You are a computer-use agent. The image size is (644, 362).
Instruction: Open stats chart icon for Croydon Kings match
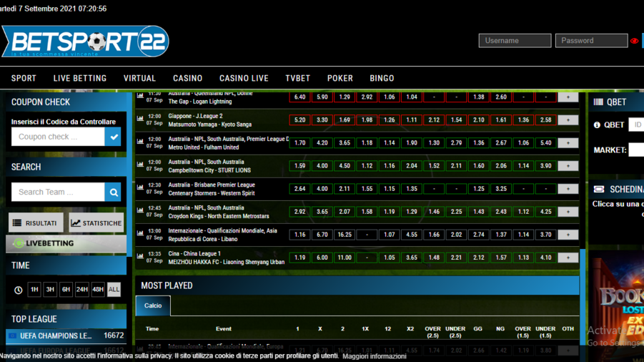[x=140, y=212]
